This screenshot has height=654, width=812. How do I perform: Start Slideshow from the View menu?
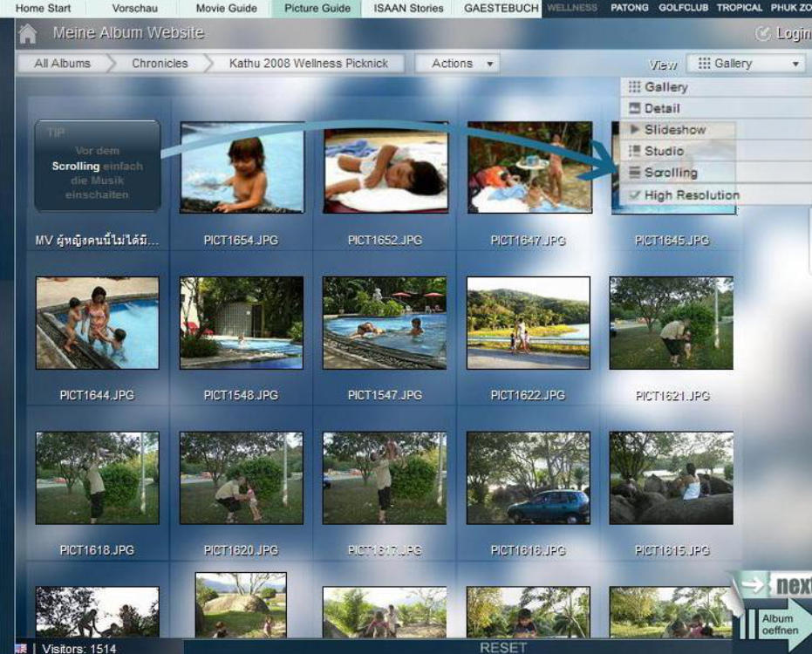point(716,129)
